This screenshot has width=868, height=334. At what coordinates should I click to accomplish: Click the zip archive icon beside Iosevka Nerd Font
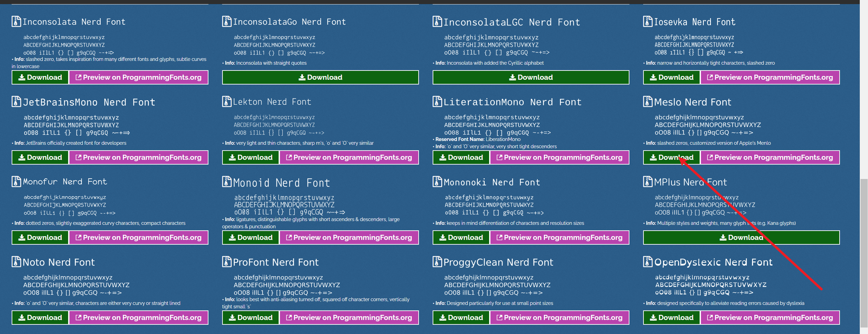(648, 21)
